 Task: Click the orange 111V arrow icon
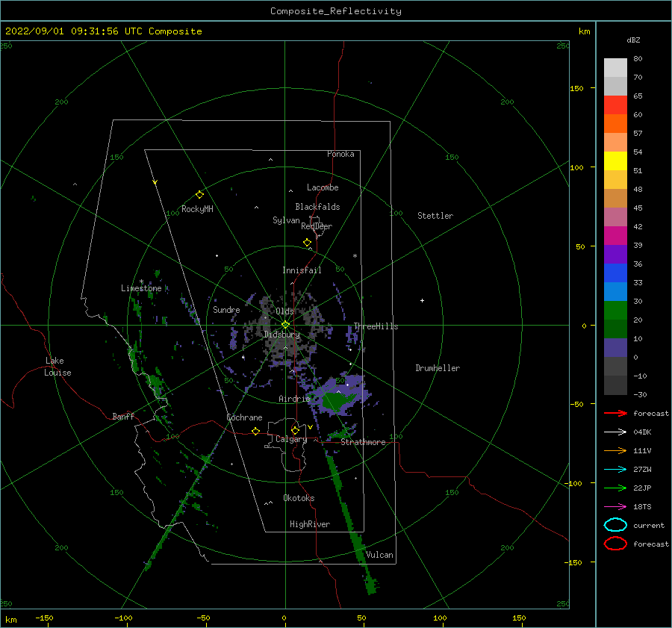(615, 450)
